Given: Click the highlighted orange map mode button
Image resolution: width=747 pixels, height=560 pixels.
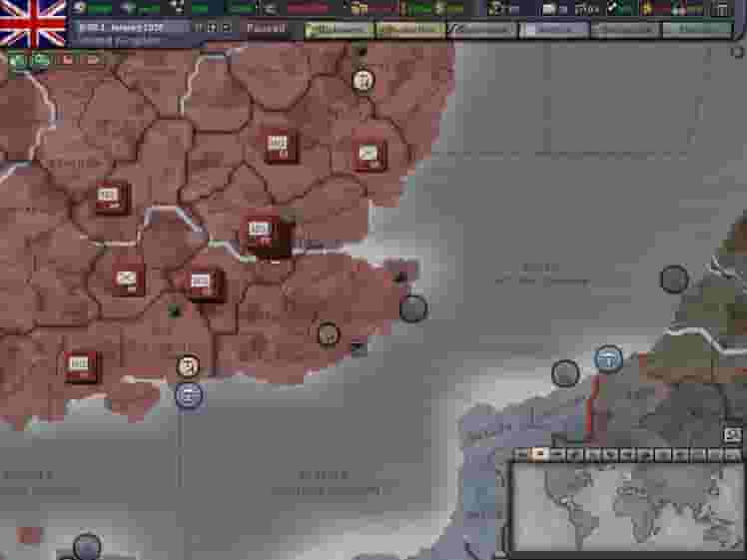Looking at the screenshot, I should (538, 454).
